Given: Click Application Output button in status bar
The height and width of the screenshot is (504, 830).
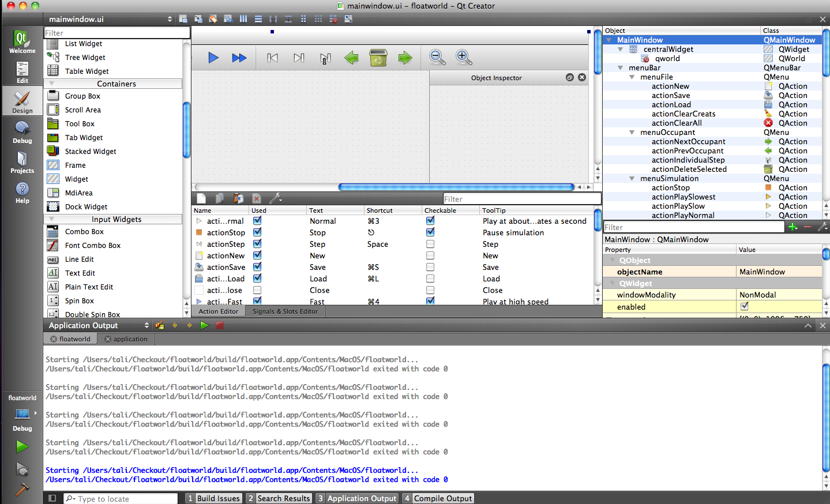Looking at the screenshot, I should point(357,498).
